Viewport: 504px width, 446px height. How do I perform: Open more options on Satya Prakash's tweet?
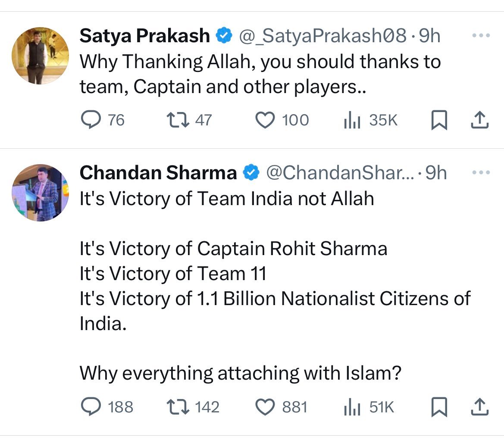coord(481,36)
